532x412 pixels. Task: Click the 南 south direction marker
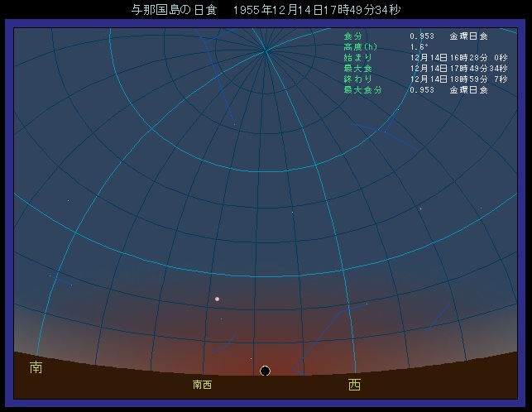36,366
